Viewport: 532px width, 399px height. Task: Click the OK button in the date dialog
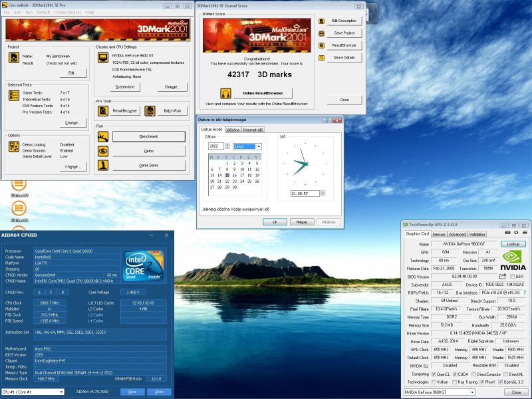coord(275,222)
